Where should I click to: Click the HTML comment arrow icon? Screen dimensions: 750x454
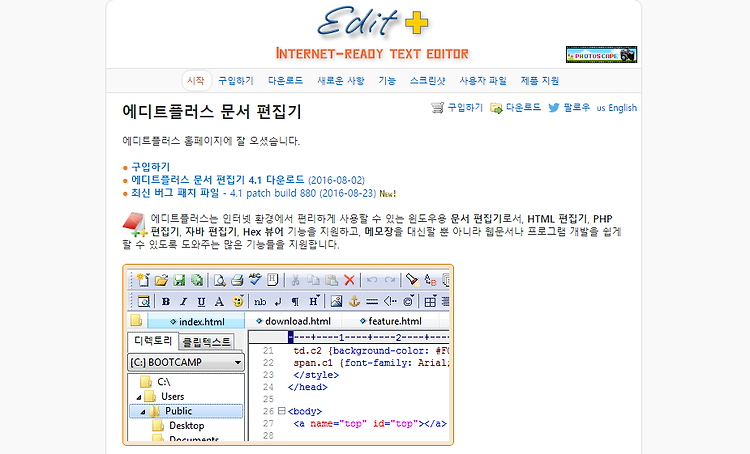point(390,301)
